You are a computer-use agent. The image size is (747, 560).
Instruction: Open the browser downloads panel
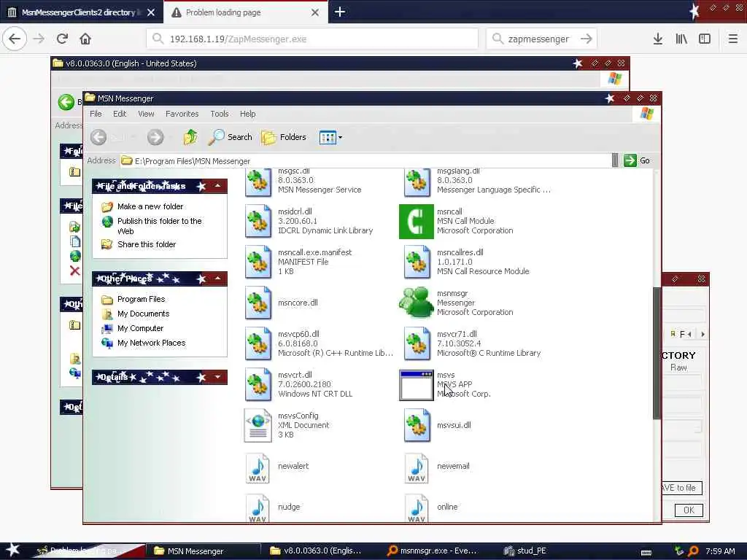pos(658,39)
